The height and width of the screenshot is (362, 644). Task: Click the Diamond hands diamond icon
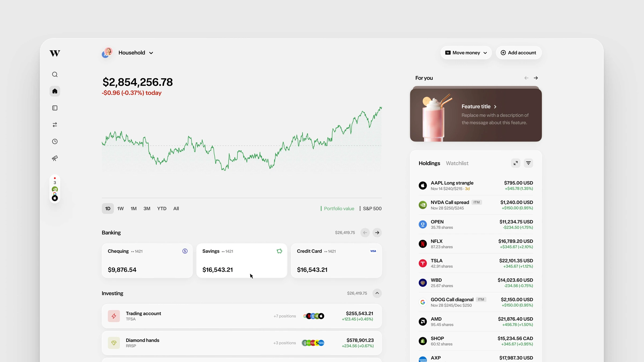point(114,343)
